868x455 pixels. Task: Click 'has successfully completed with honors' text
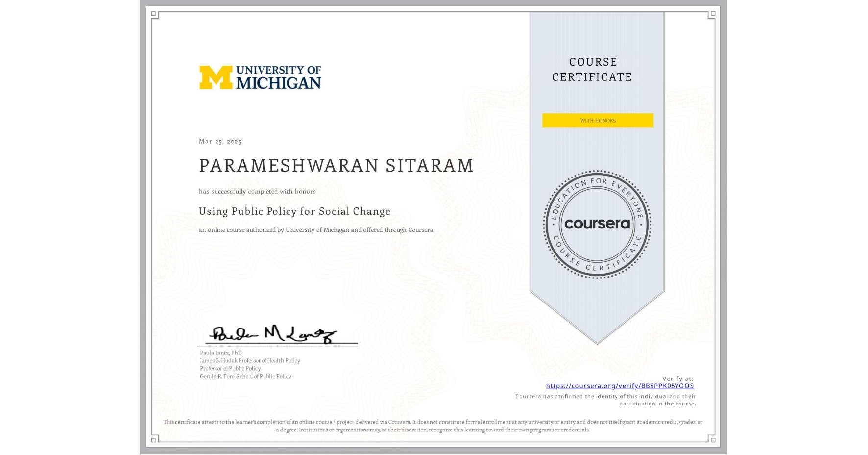click(257, 192)
